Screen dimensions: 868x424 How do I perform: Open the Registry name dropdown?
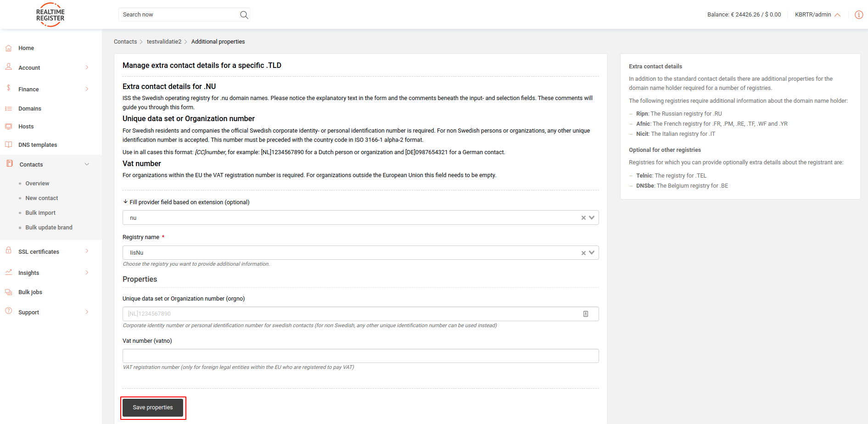(592, 252)
